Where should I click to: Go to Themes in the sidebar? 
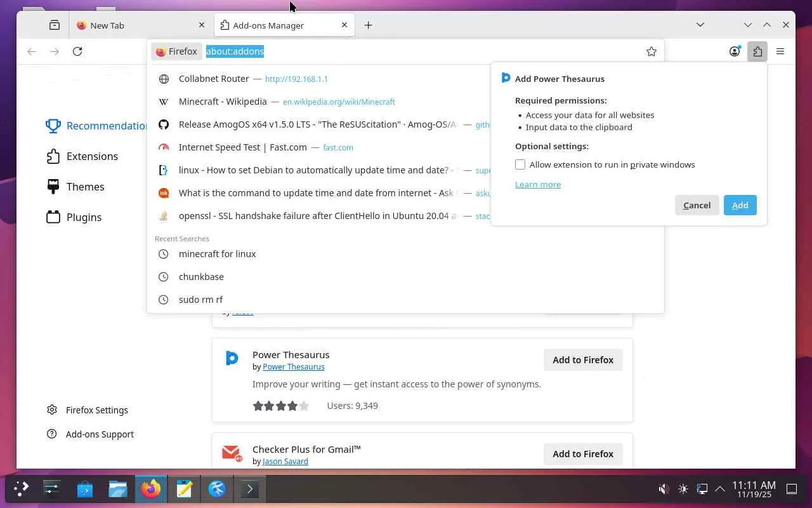tap(75, 187)
